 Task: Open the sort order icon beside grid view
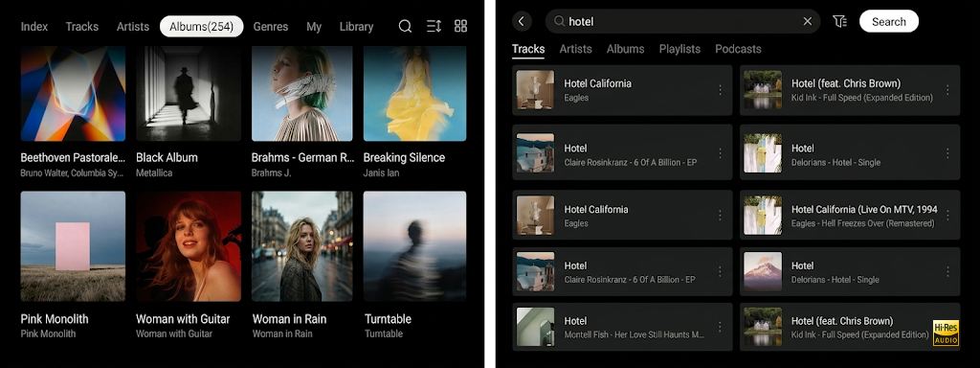click(434, 26)
